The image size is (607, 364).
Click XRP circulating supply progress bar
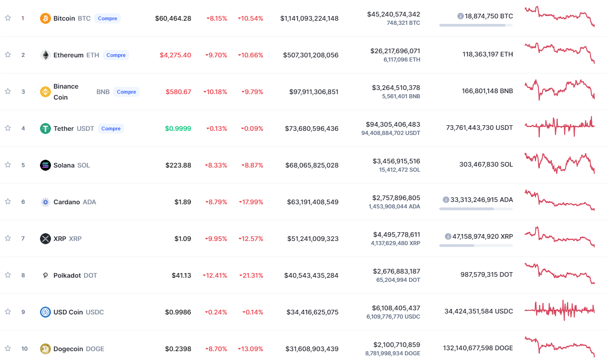(x=476, y=246)
